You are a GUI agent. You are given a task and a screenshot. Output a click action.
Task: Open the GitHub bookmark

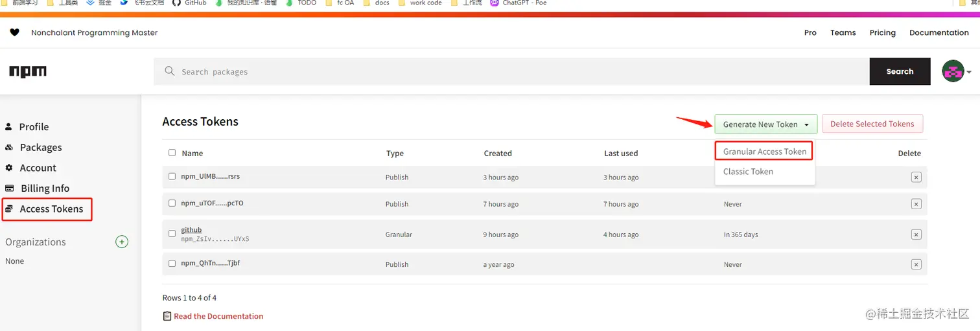189,3
